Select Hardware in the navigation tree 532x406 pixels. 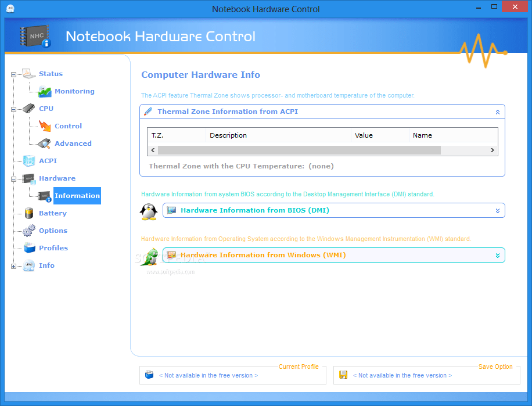[57, 178]
